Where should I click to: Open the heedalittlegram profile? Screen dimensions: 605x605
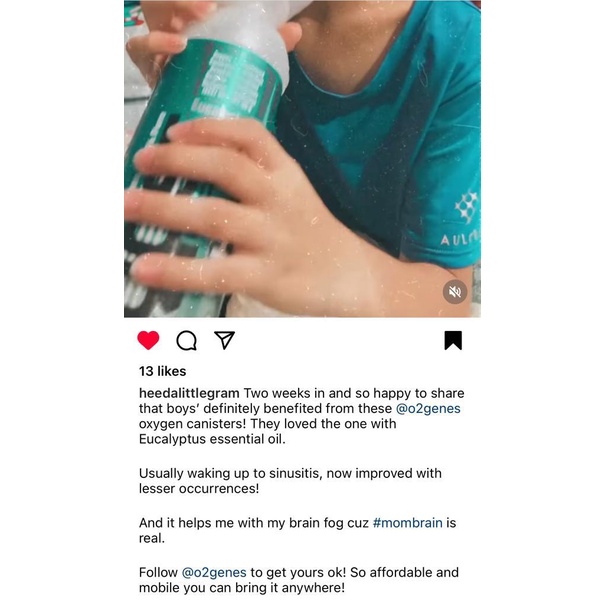click(189, 393)
